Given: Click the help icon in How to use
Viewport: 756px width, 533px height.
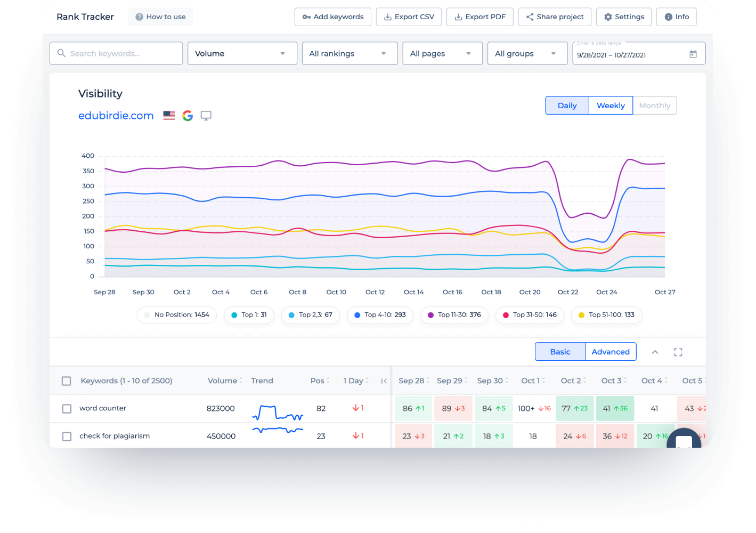Looking at the screenshot, I should tap(139, 17).
